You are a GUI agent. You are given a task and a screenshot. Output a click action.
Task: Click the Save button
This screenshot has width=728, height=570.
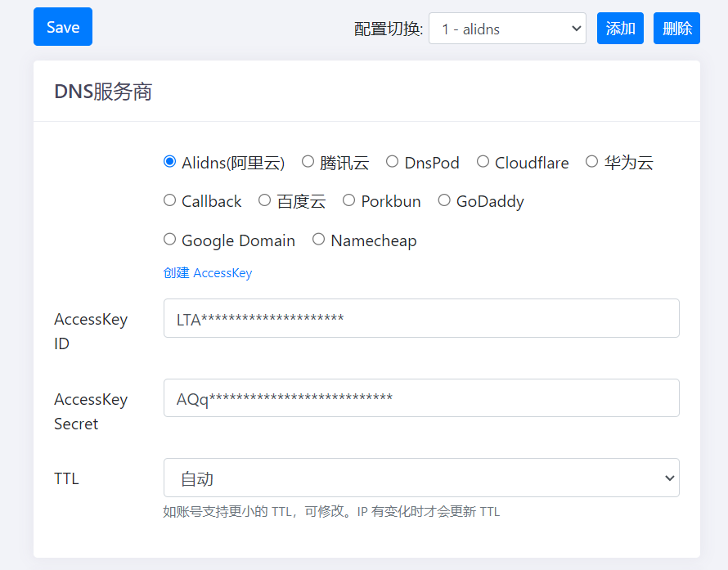(63, 27)
